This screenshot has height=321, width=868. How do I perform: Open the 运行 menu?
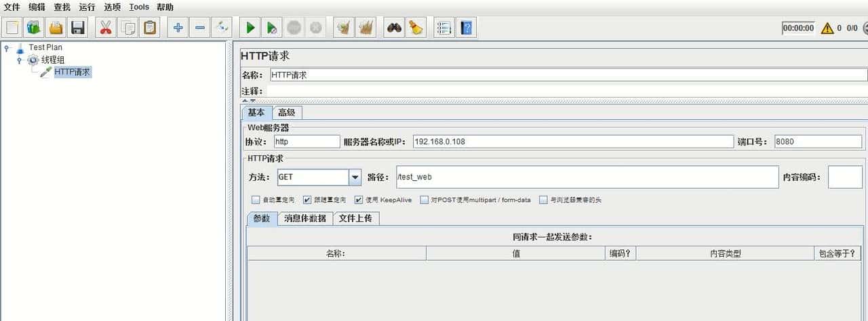click(87, 7)
